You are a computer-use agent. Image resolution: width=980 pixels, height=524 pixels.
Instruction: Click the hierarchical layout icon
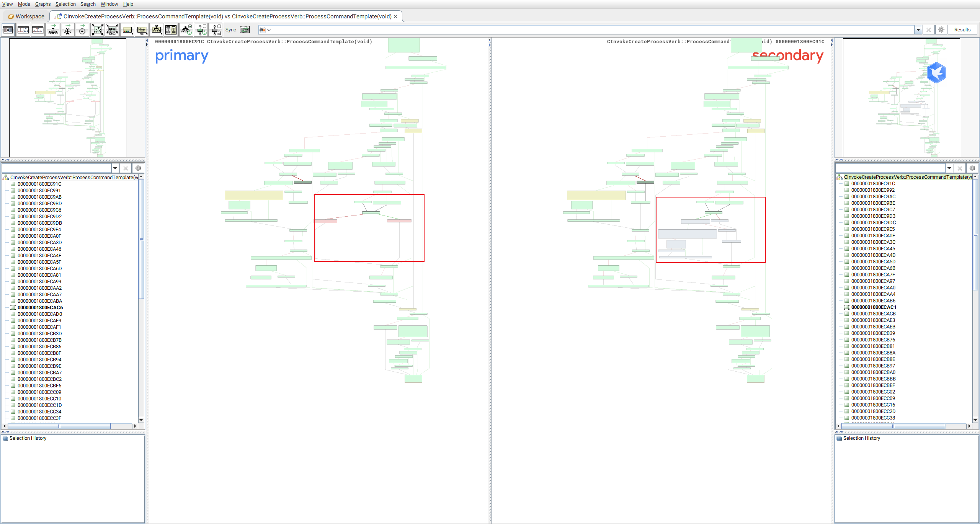pyautogui.click(x=53, y=30)
